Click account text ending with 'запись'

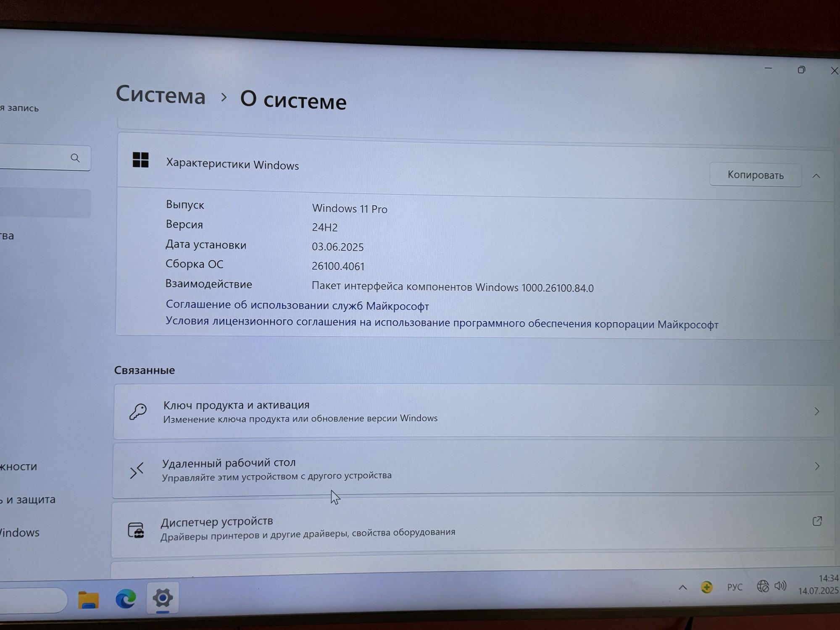pyautogui.click(x=19, y=108)
